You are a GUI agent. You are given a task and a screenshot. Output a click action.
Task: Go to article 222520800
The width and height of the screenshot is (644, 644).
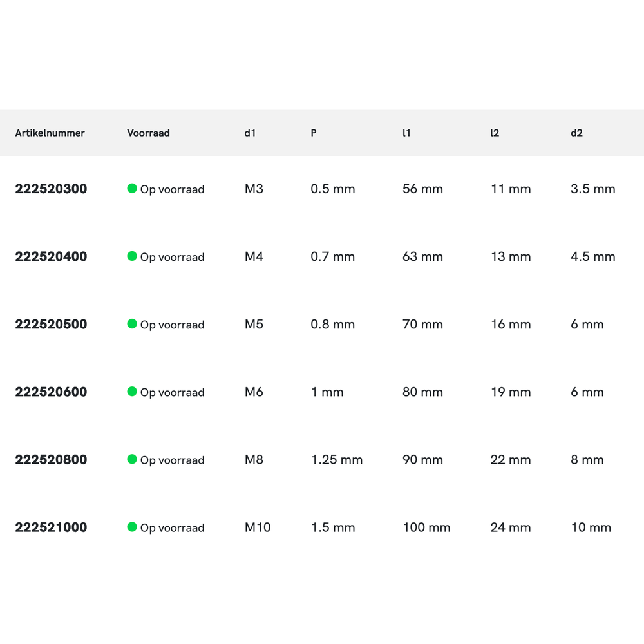tap(51, 459)
